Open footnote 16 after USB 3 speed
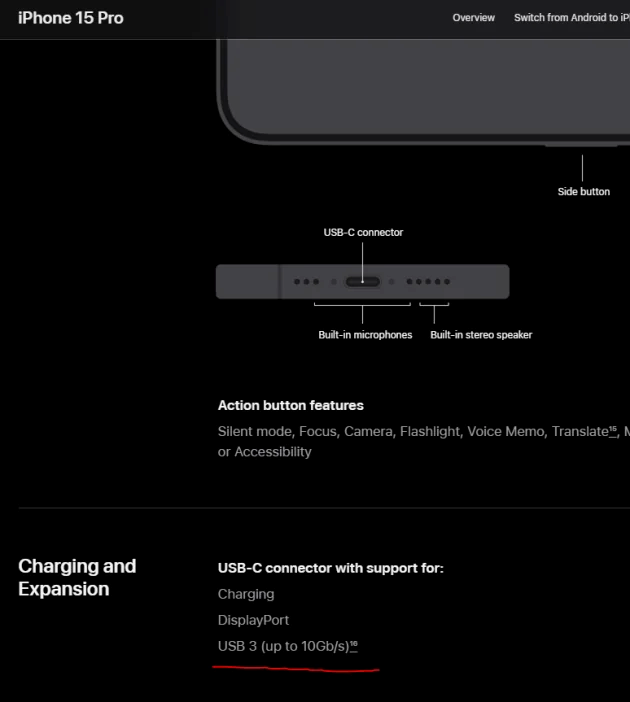 point(354,646)
